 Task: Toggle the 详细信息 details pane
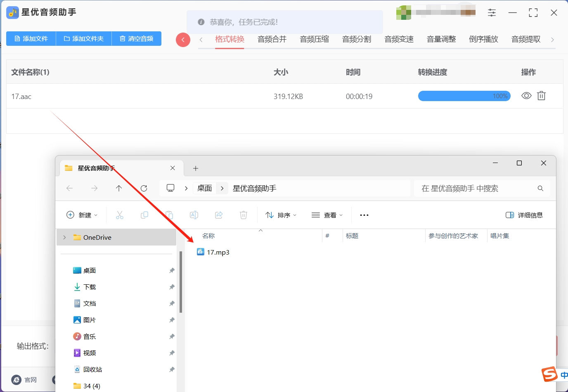click(524, 215)
